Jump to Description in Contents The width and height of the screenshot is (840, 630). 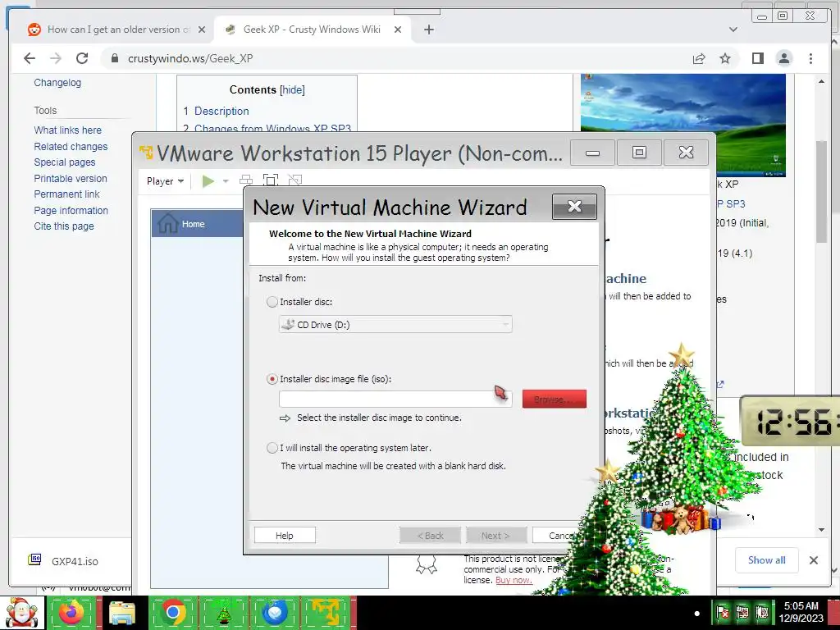pos(221,111)
